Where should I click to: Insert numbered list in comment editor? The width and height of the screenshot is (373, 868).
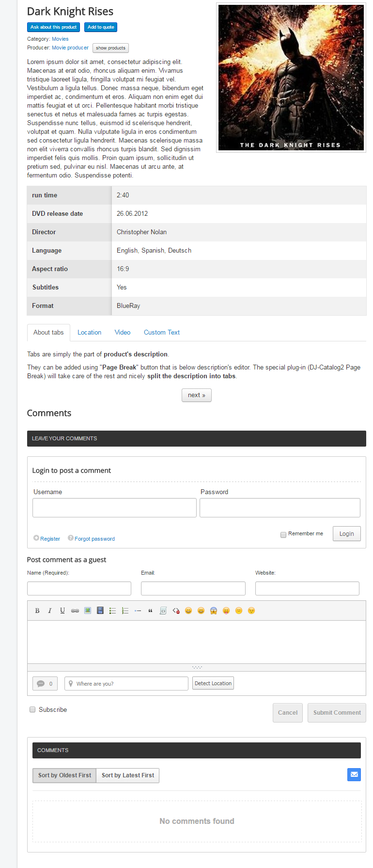click(x=125, y=611)
